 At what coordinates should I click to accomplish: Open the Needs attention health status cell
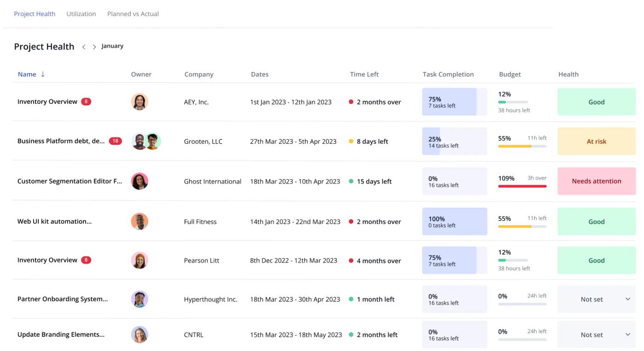(597, 181)
